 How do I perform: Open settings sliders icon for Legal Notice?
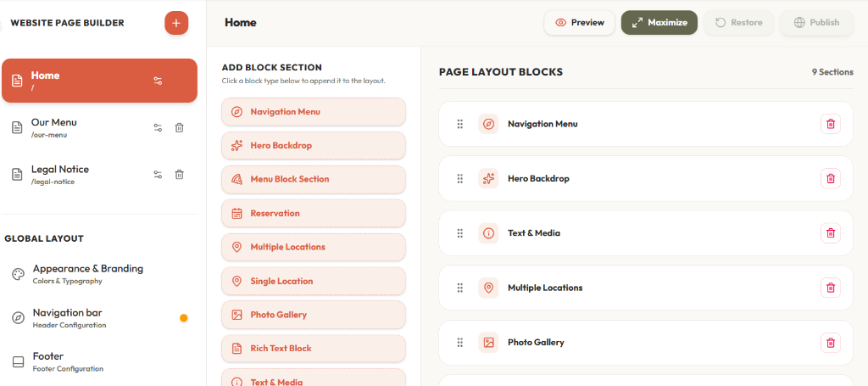(158, 175)
